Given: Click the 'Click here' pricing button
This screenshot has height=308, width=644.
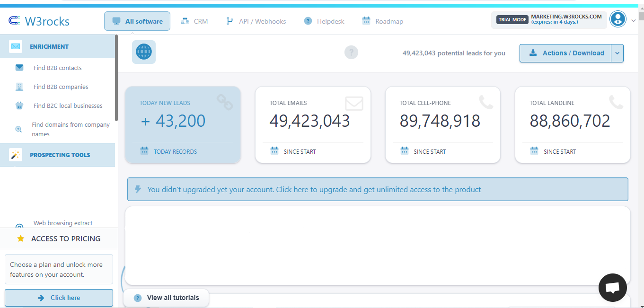Looking at the screenshot, I should click(x=59, y=298).
